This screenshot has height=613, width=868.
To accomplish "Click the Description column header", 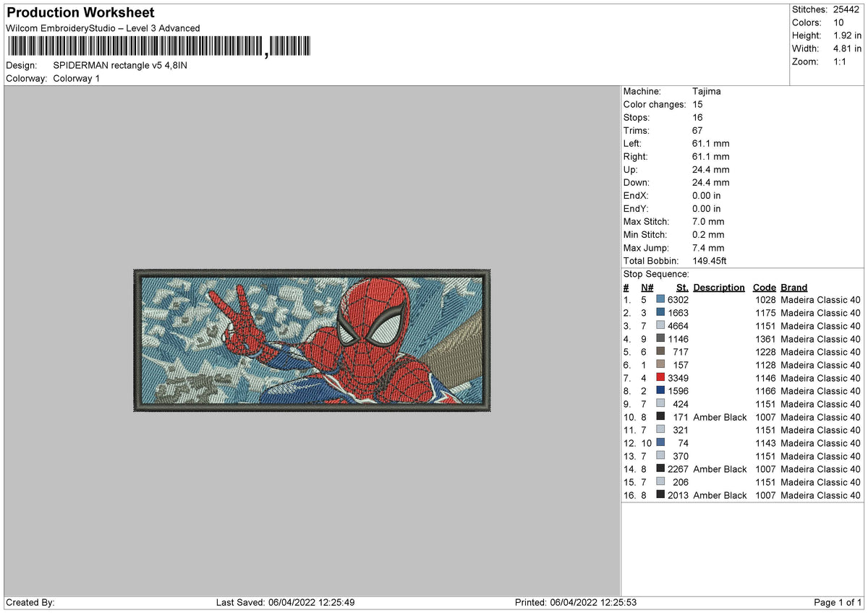I will click(719, 287).
